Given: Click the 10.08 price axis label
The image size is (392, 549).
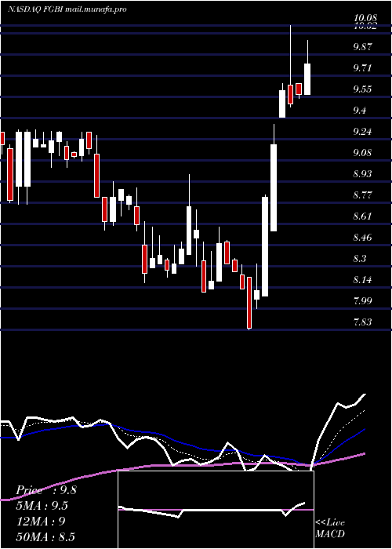Looking at the screenshot, I should point(365,17).
